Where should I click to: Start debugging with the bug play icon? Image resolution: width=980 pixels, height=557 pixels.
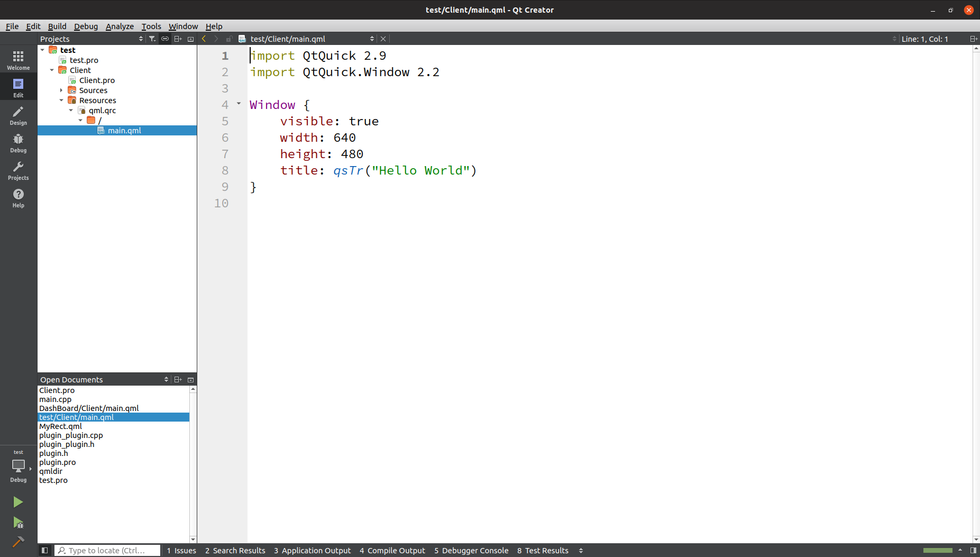pos(17,523)
